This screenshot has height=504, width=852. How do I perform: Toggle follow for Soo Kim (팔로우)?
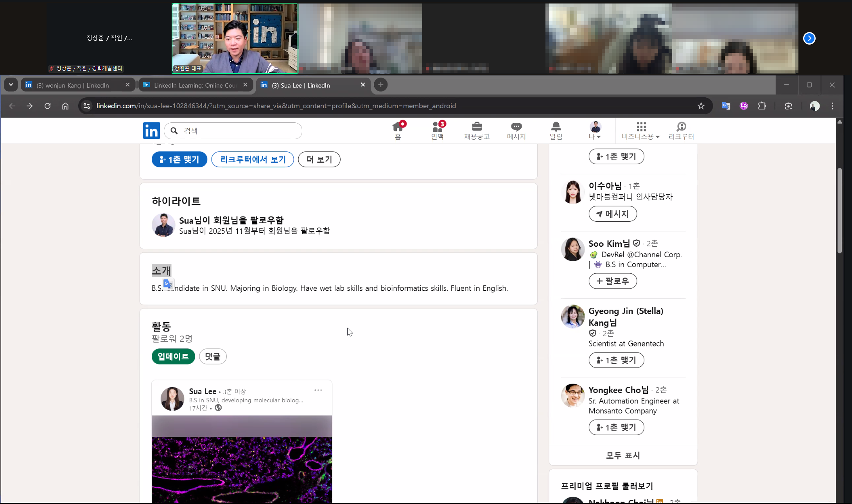[612, 281]
